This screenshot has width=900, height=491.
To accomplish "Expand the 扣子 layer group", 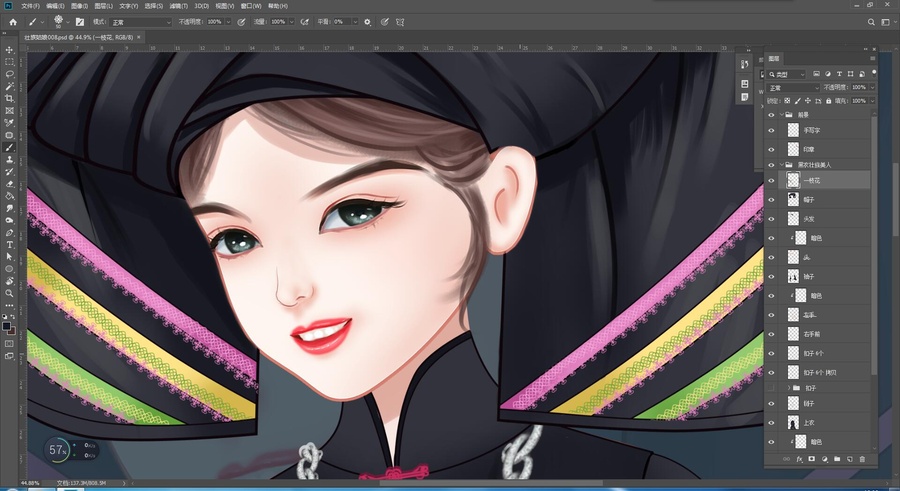I will 788,388.
